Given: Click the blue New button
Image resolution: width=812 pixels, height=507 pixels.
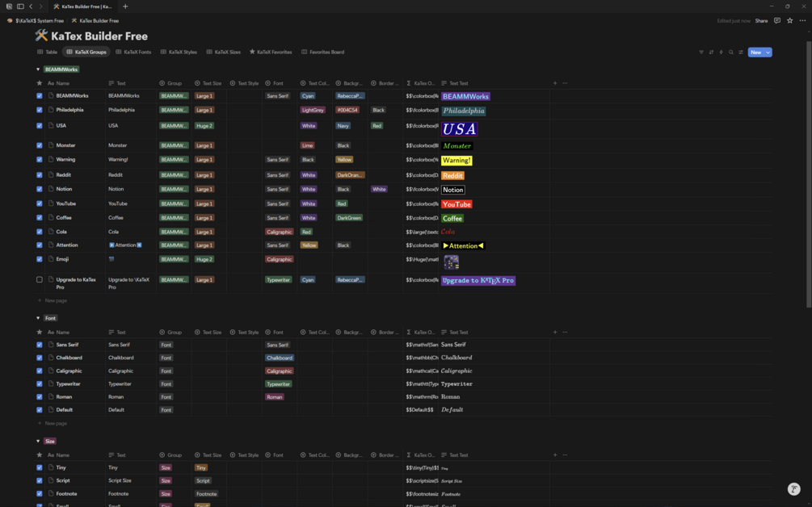Looking at the screenshot, I should (756, 52).
